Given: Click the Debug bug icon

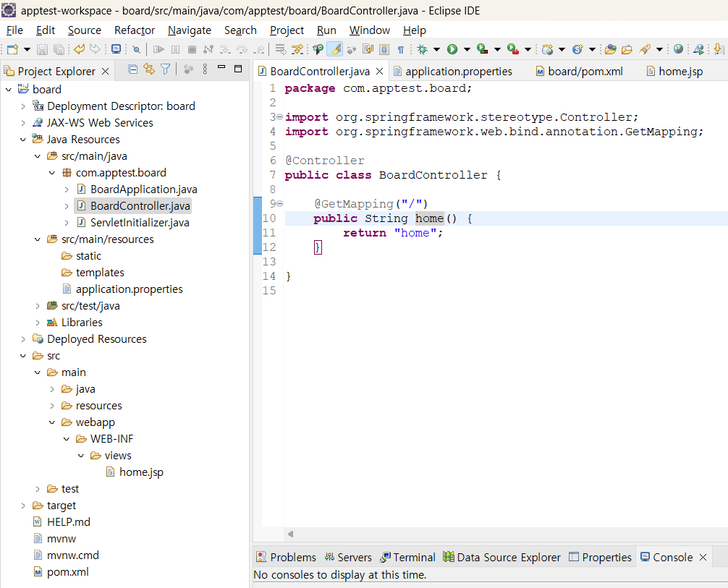Looking at the screenshot, I should pos(422,49).
